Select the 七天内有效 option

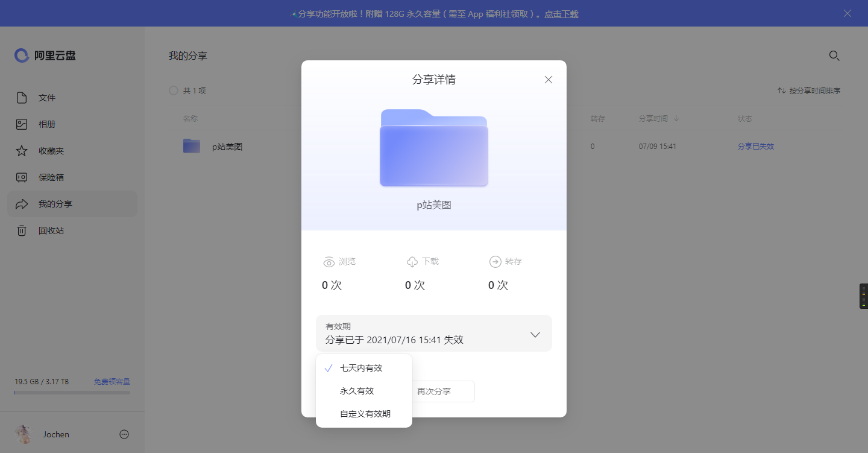coord(361,368)
